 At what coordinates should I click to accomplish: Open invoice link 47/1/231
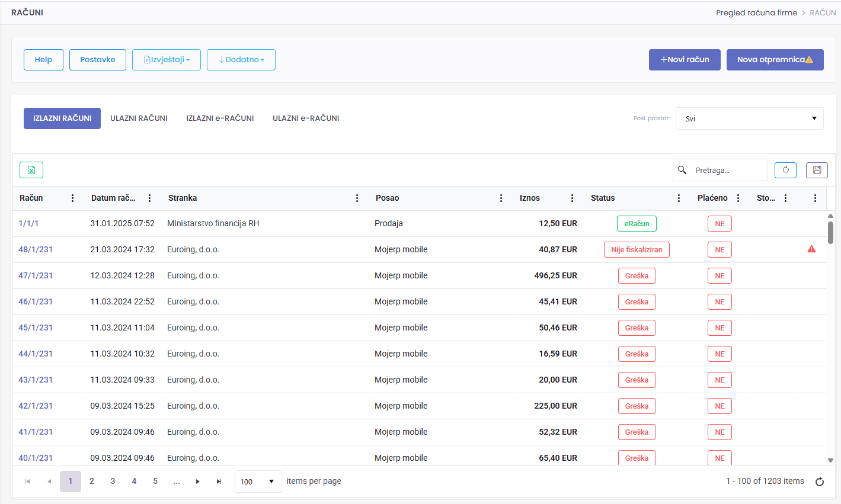pyautogui.click(x=36, y=275)
